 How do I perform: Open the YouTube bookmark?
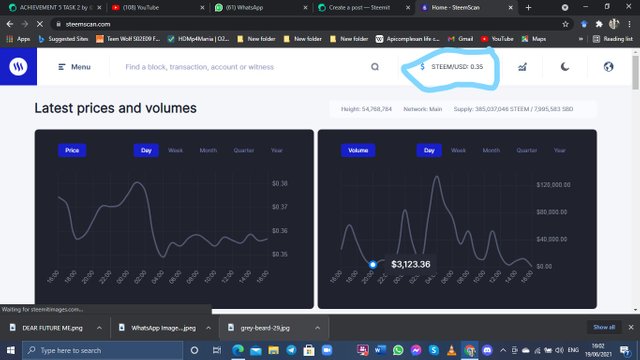point(497,39)
